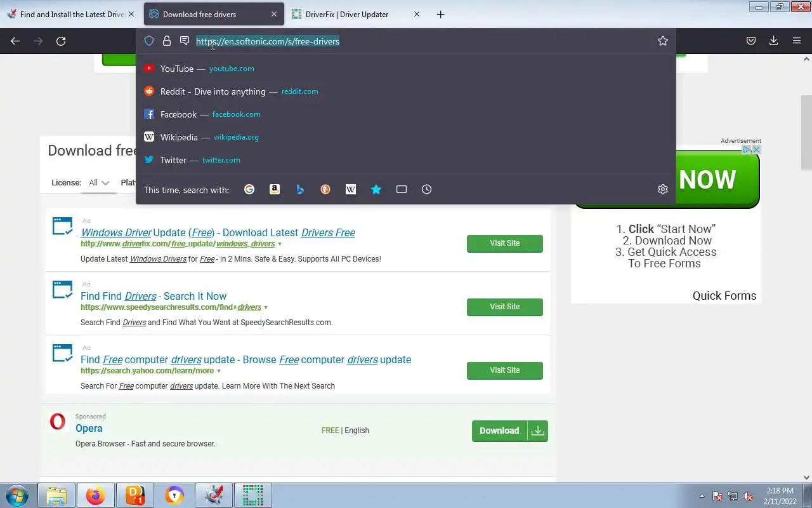
Task: Open file explorer from the taskbar
Action: (x=56, y=495)
